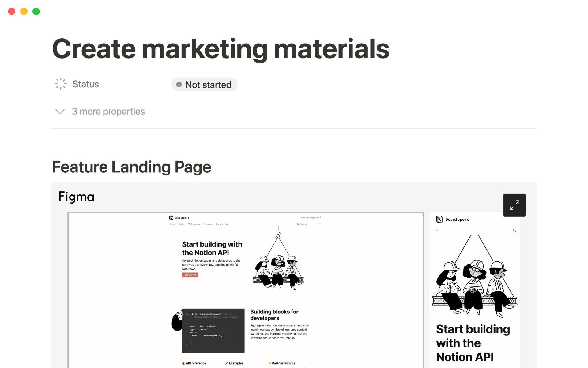
Task: Select the Changelog nav item in mockup
Action: coord(208,224)
